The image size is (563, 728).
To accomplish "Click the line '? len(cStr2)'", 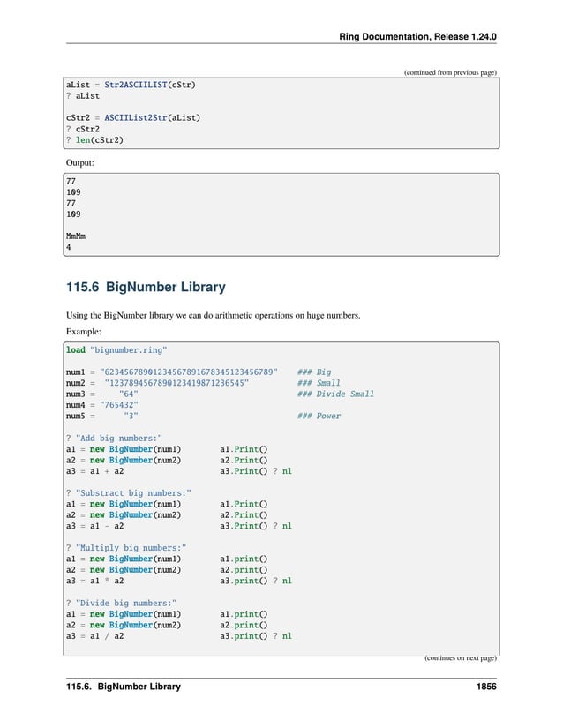I will pyautogui.click(x=94, y=140).
